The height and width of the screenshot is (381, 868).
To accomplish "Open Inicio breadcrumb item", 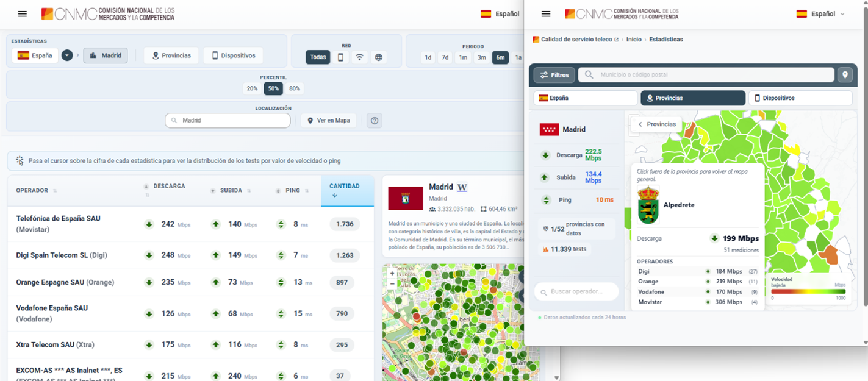I will pyautogui.click(x=634, y=40).
